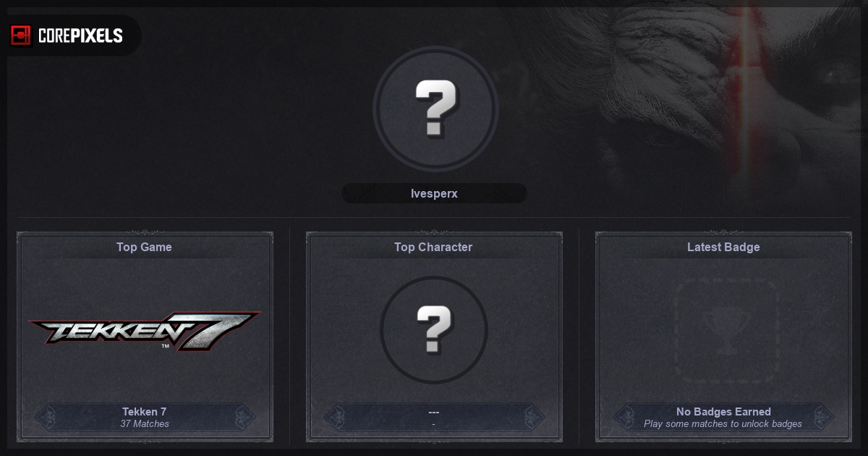Click right emblem in Top Character banner
Screen dimensions: 868x456
pos(532,418)
